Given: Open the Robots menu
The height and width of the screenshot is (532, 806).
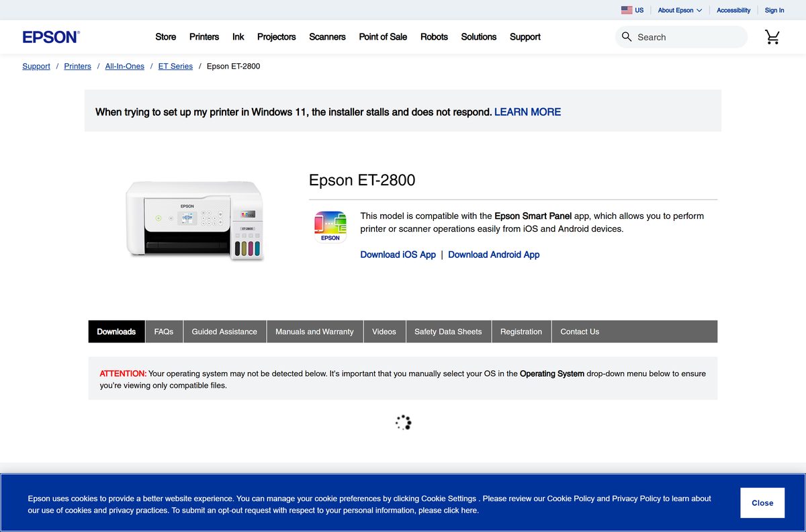Looking at the screenshot, I should 434,37.
